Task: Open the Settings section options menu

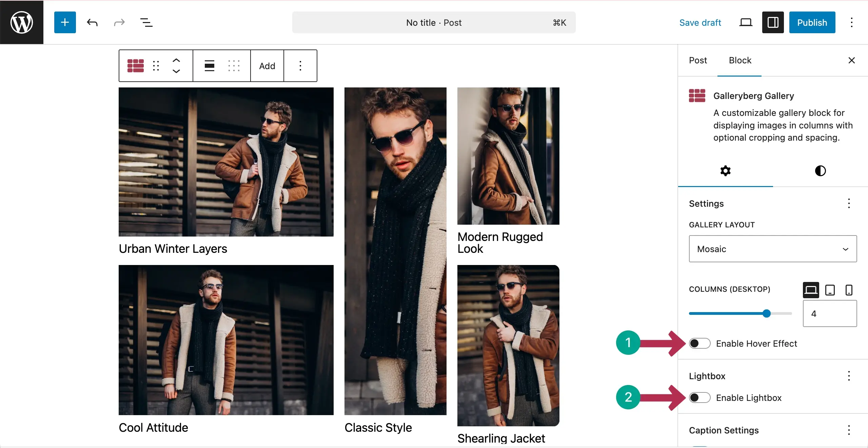Action: tap(849, 204)
